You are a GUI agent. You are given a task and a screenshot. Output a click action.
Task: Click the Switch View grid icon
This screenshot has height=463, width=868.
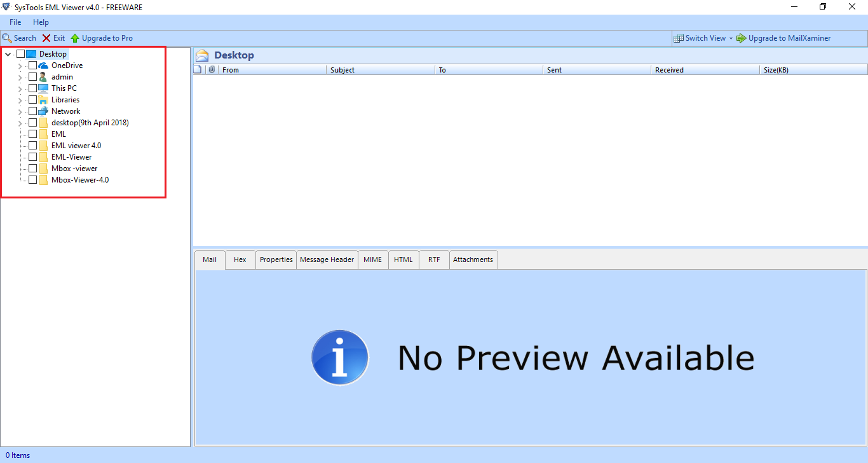679,38
